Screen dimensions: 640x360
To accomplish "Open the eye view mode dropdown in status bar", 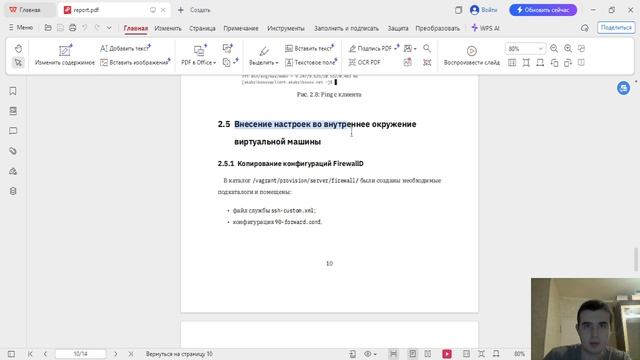I will (x=370, y=354).
